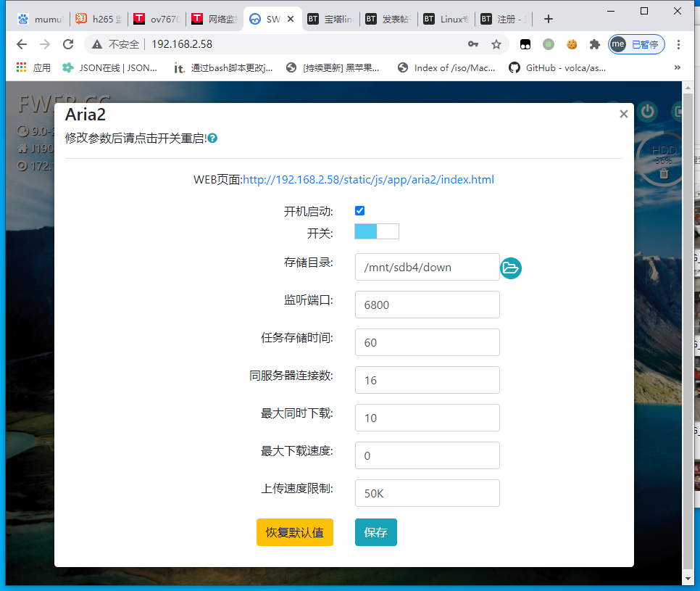The height and width of the screenshot is (591, 700).
Task: Click the saved password key icon
Action: point(473,44)
